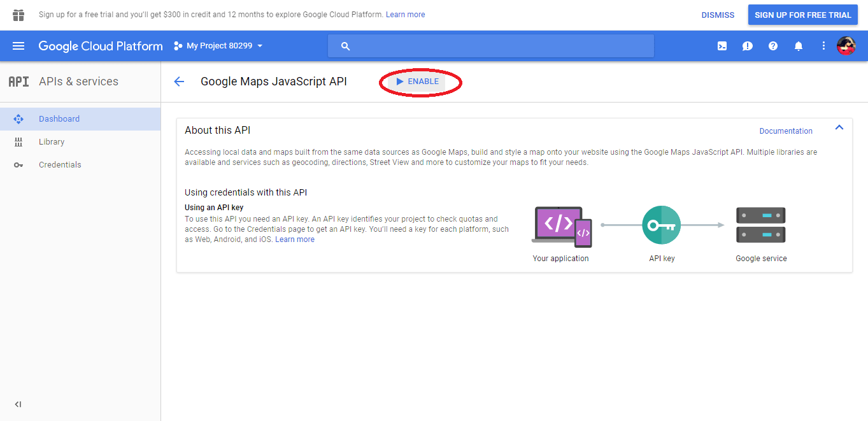Click the Google service server illustration

point(761,225)
